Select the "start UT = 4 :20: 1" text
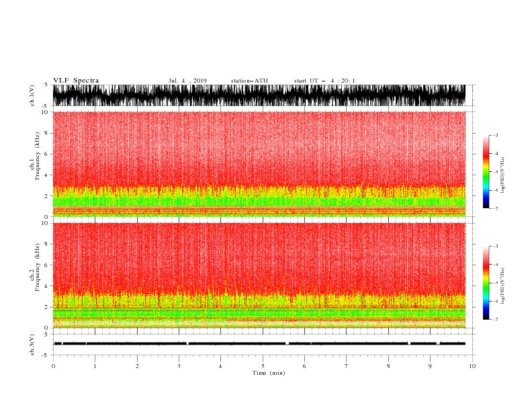The image size is (532, 411). (324, 81)
